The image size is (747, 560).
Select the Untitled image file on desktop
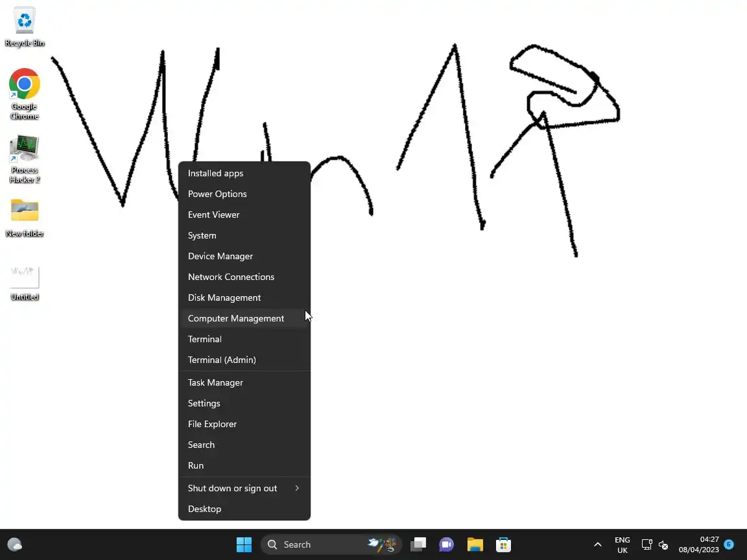point(24,283)
